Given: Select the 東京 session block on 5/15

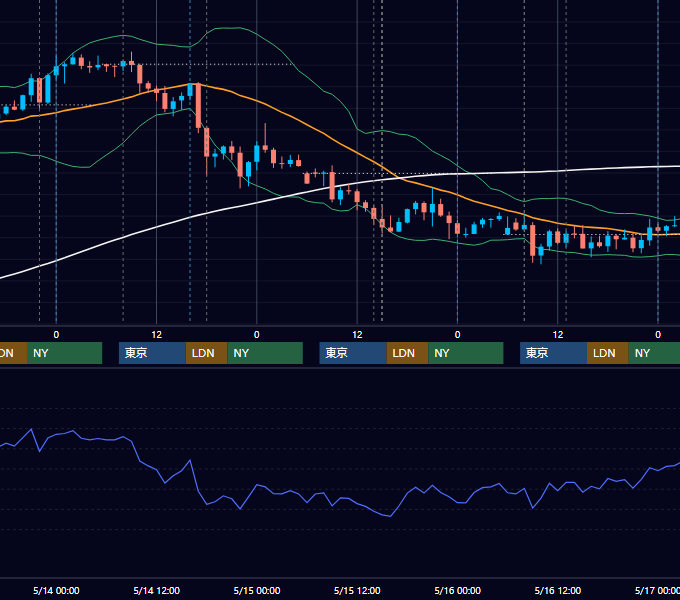Looking at the screenshot, I should coord(353,353).
